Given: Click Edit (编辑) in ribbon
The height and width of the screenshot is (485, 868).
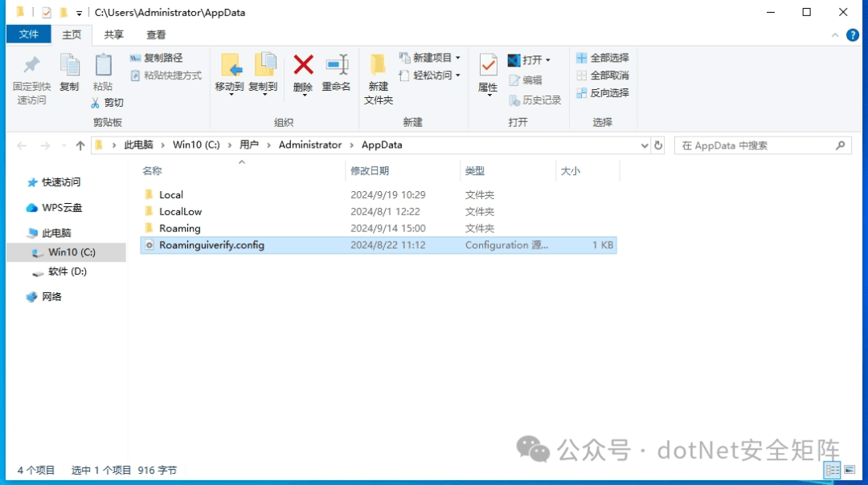Looking at the screenshot, I should (x=526, y=80).
